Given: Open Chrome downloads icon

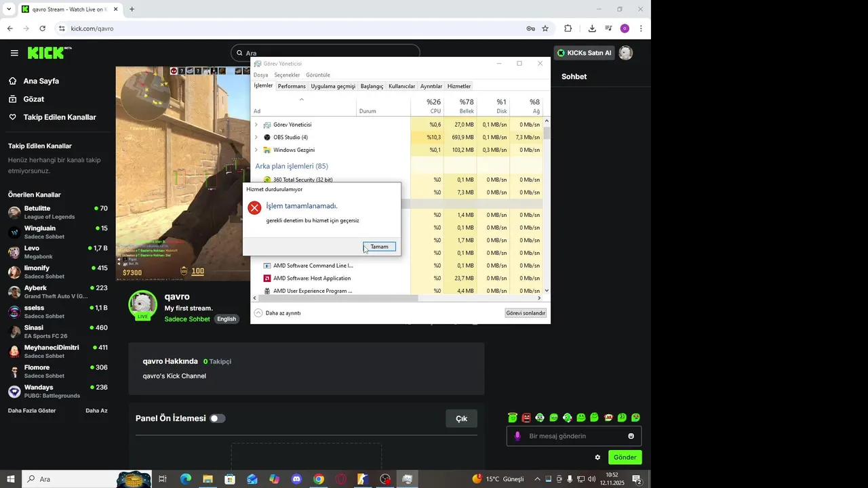Looking at the screenshot, I should (x=592, y=28).
